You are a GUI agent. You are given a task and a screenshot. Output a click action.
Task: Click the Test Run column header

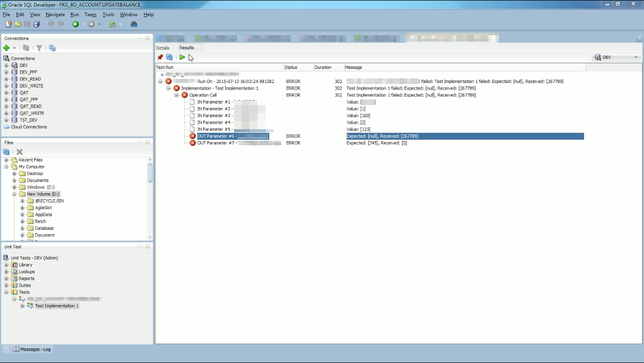coord(219,67)
